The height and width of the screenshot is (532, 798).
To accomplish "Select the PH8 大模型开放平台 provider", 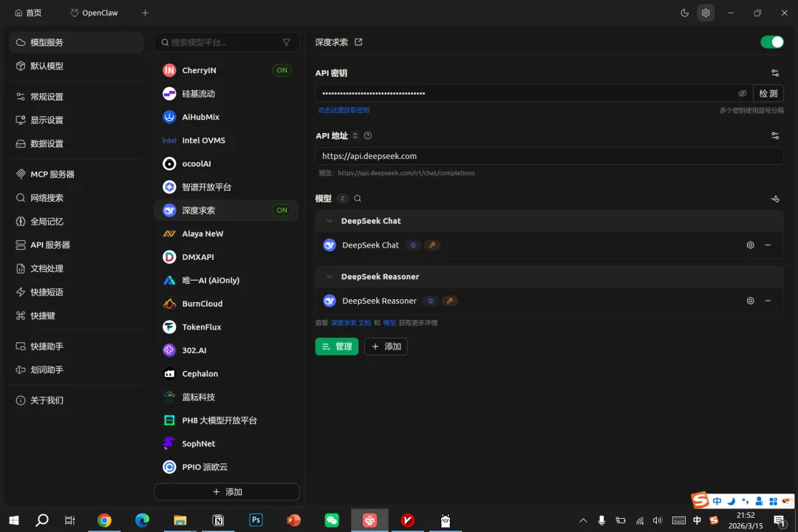I will pyautogui.click(x=227, y=420).
